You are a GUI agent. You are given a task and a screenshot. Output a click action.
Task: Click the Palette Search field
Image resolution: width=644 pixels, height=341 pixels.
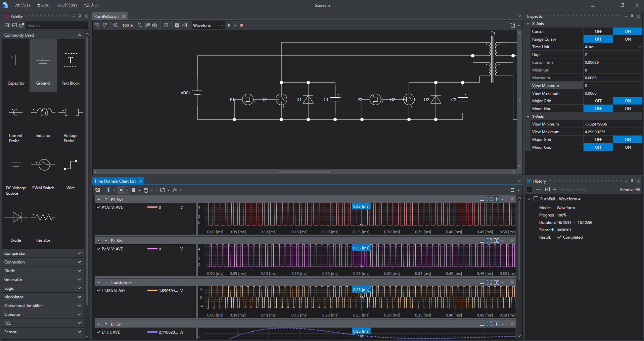pos(57,26)
